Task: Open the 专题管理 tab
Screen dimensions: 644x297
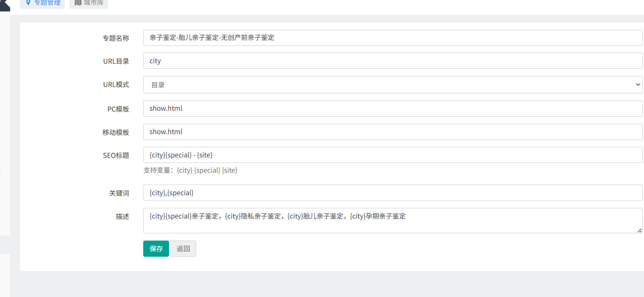Action: click(x=42, y=3)
